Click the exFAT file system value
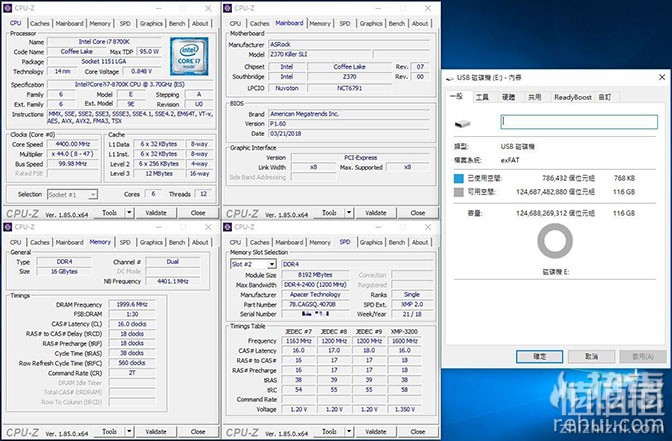The height and width of the screenshot is (441, 672). 510,160
